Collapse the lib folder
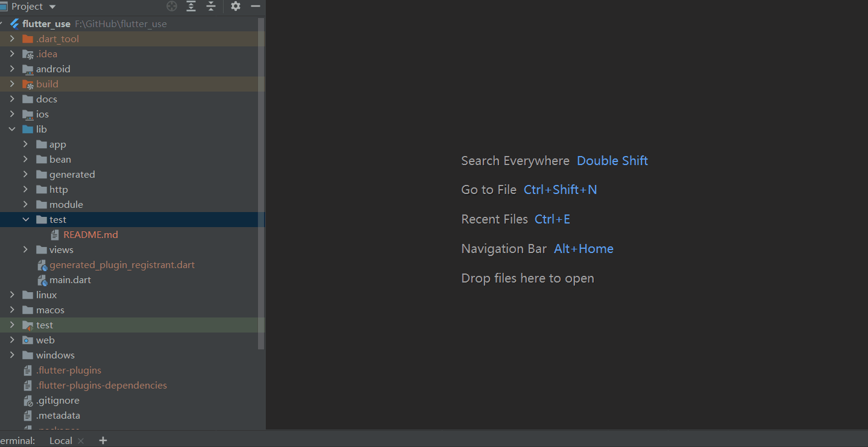 pos(12,129)
